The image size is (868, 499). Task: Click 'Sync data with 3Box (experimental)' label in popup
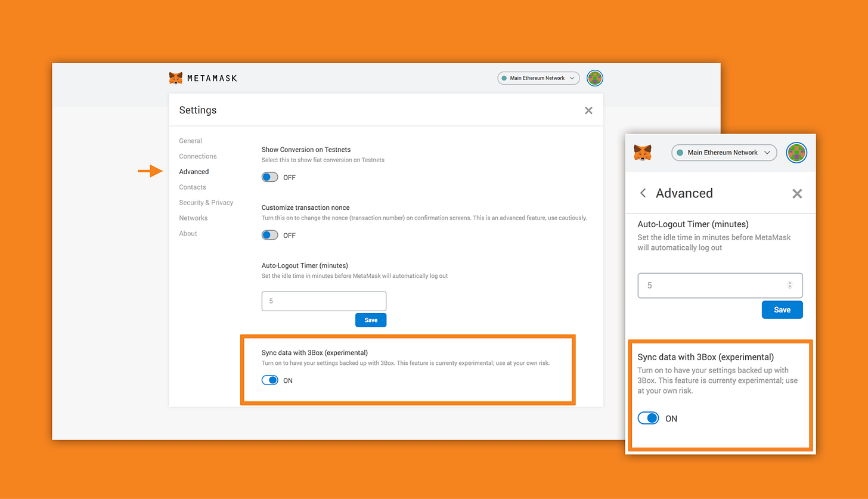706,357
